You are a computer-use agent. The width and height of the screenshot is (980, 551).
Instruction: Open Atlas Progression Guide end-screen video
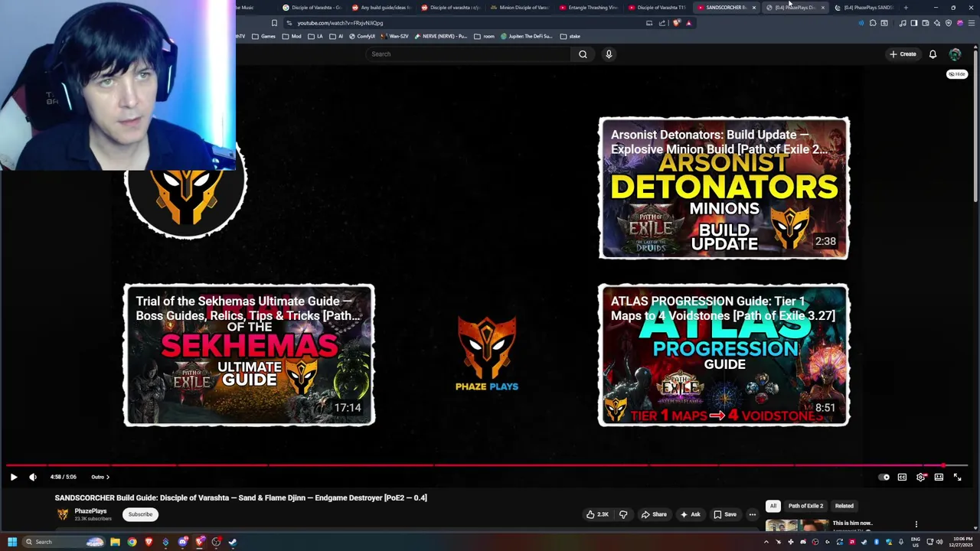click(724, 355)
